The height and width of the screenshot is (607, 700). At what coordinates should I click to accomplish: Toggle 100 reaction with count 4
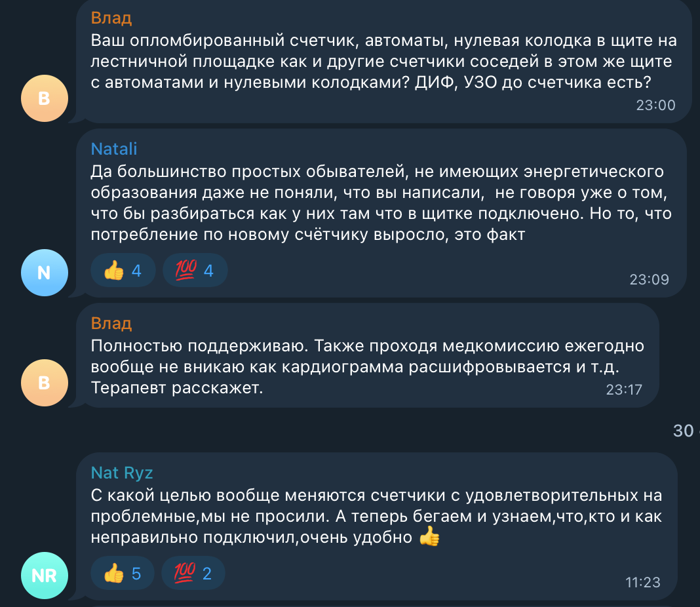[x=195, y=271]
